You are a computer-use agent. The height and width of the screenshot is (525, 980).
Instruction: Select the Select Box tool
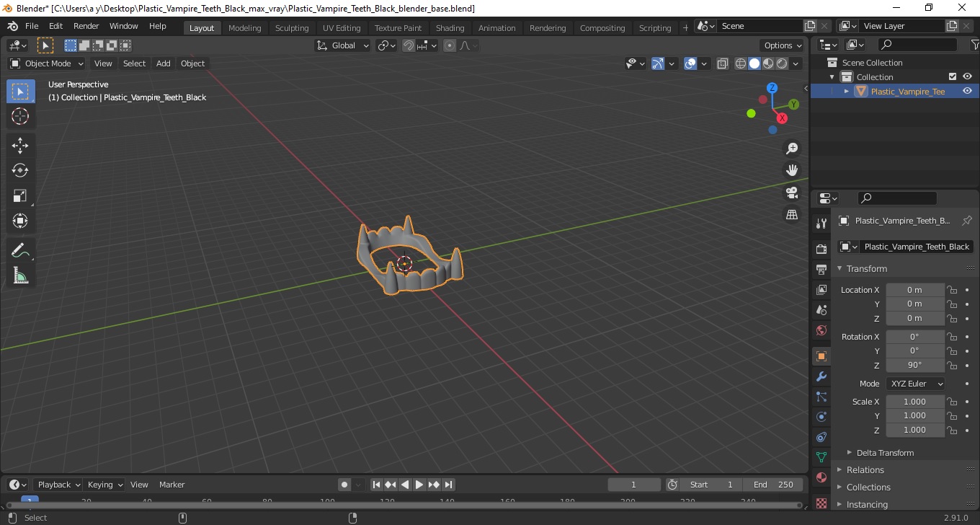(x=20, y=91)
